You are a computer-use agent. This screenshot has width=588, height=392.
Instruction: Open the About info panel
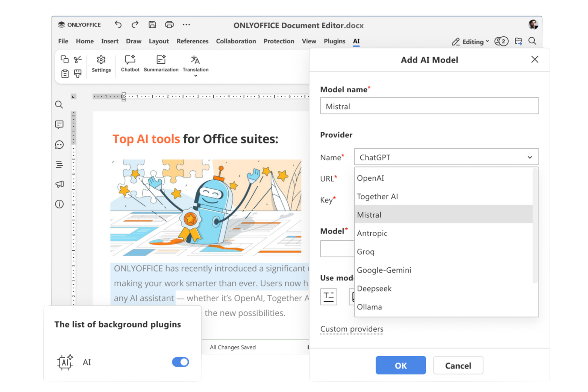[x=59, y=204]
